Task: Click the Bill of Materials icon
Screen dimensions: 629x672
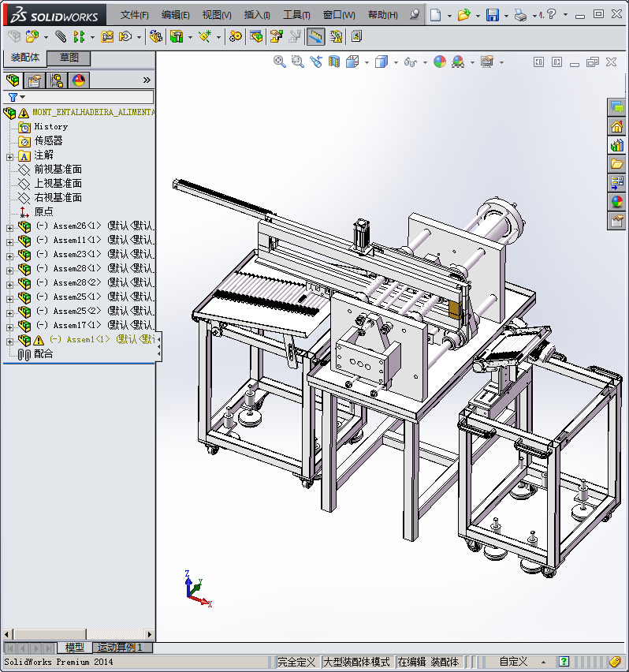Action: pos(256,37)
